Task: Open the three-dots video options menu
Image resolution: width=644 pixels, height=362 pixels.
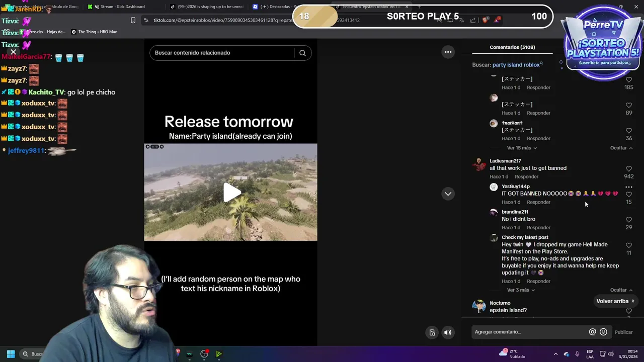Action: (x=448, y=52)
